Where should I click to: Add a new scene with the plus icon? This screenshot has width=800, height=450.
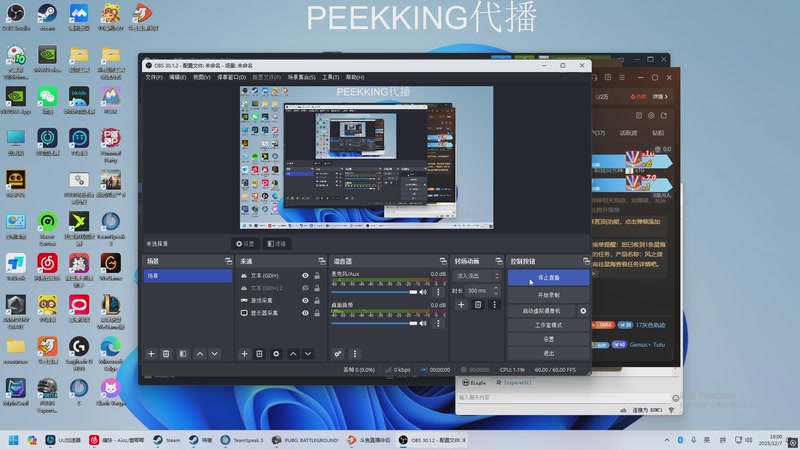tap(151, 354)
